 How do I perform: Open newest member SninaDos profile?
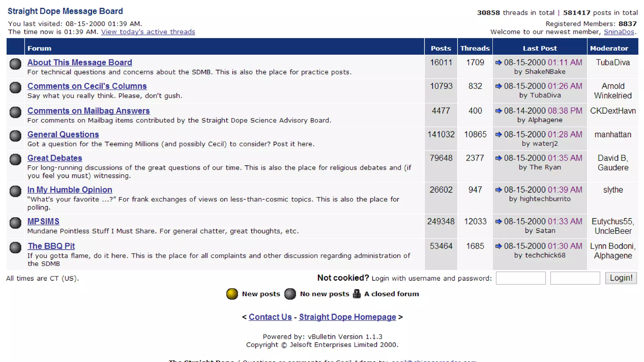(619, 32)
